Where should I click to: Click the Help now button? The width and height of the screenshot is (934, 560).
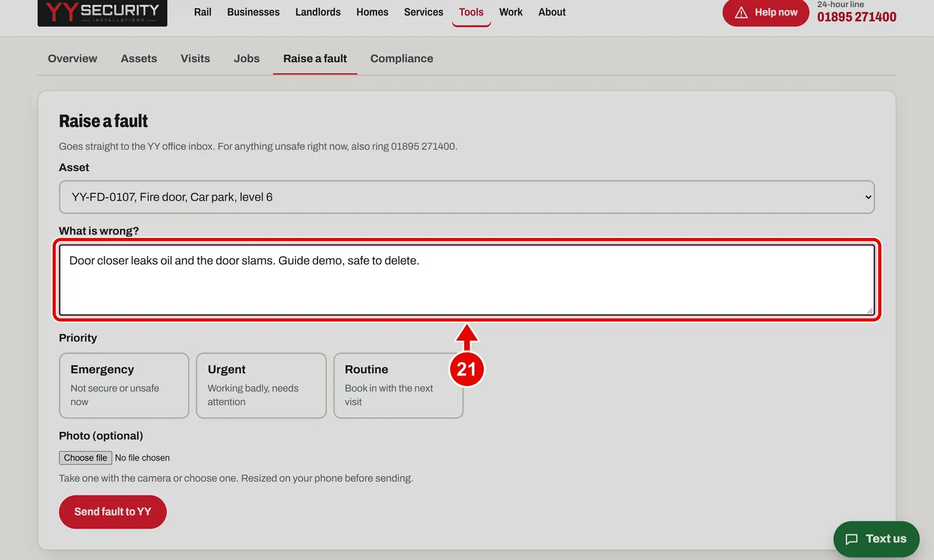[x=766, y=13]
